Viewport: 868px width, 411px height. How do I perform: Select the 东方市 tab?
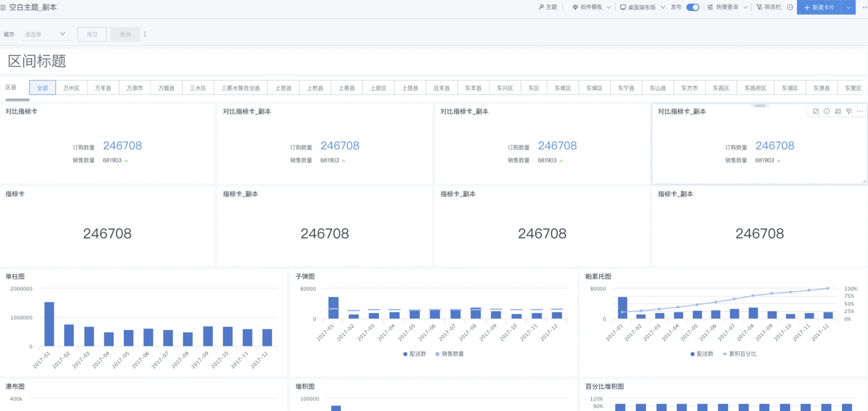coord(689,88)
